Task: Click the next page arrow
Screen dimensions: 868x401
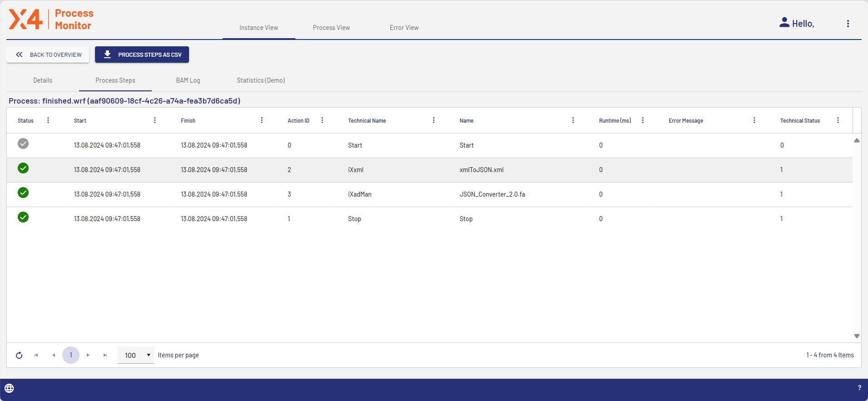Action: click(88, 355)
